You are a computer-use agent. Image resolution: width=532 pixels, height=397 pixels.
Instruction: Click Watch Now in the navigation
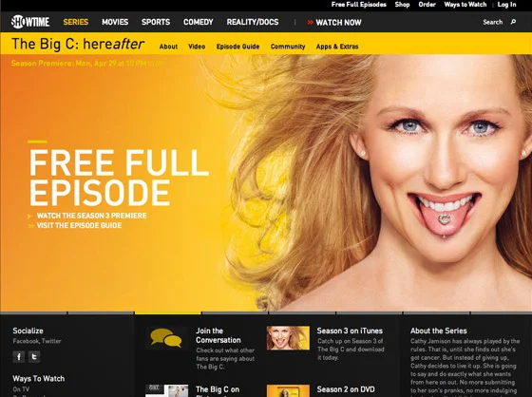(x=334, y=23)
